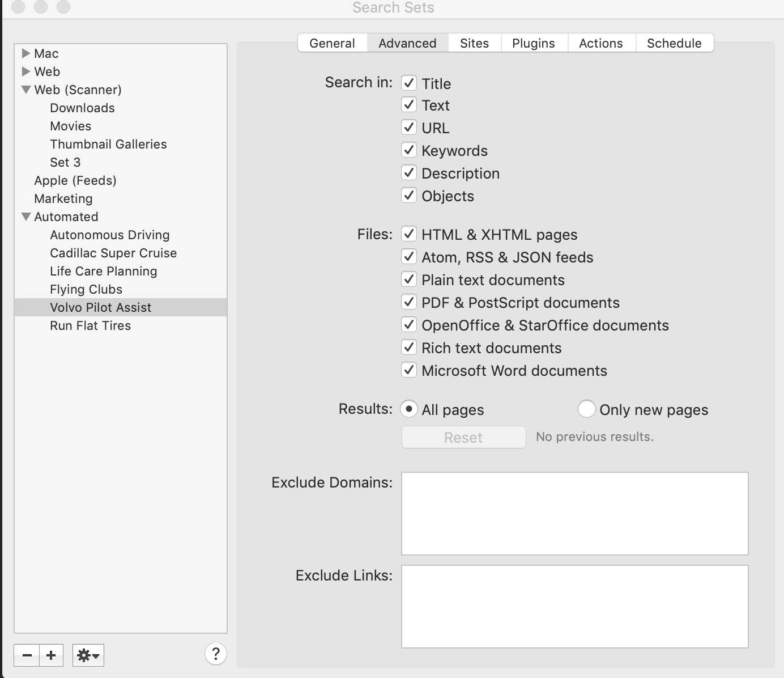Go to the Plugins tab
Viewport: 784px width, 678px height.
tap(533, 43)
